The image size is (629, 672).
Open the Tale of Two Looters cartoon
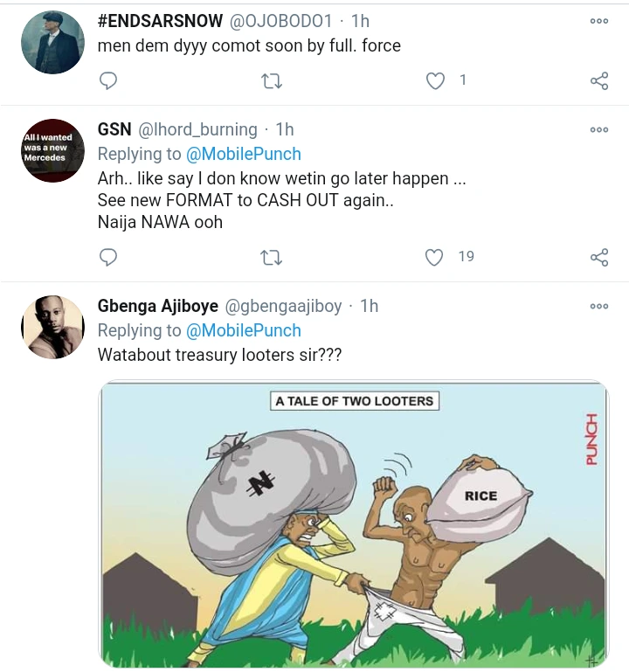click(x=353, y=524)
